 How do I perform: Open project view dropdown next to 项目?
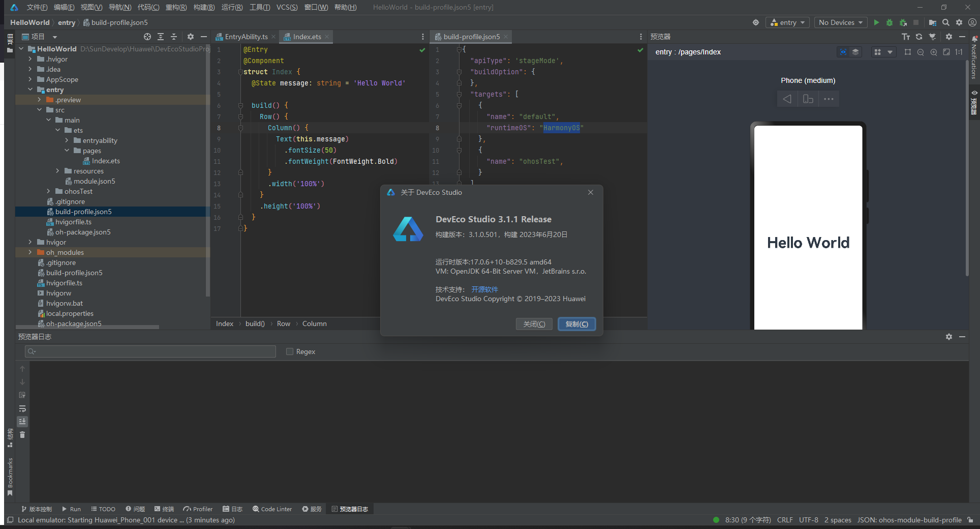click(x=54, y=37)
